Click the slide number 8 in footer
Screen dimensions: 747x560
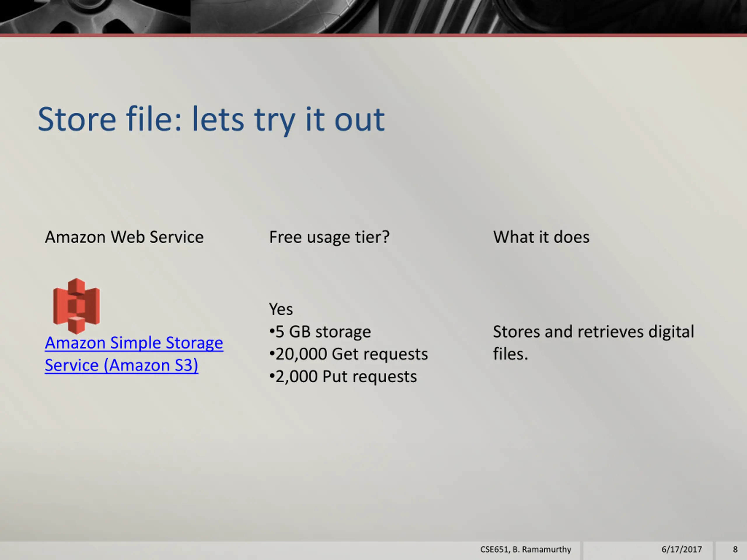pyautogui.click(x=735, y=549)
